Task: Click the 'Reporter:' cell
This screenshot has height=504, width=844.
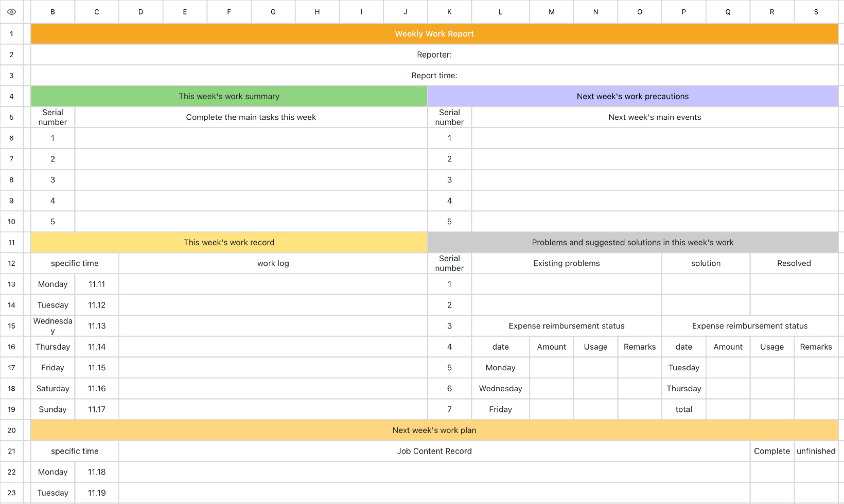Action: point(435,55)
